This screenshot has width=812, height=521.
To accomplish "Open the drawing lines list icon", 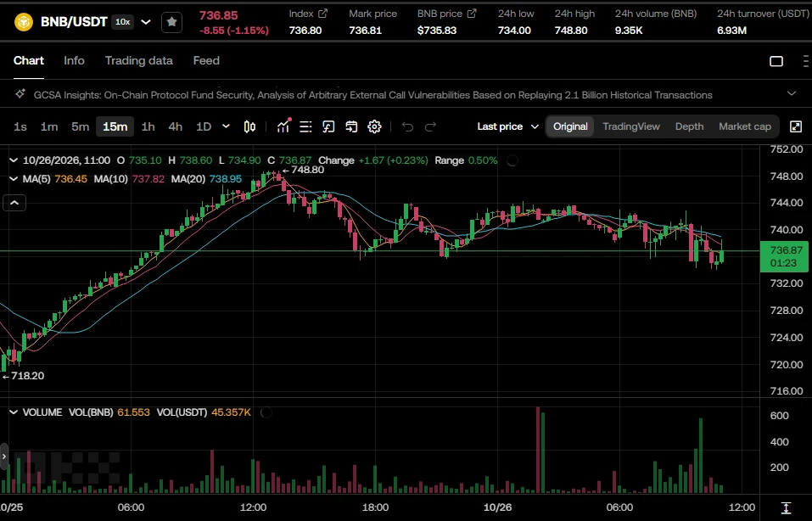I will coord(306,127).
